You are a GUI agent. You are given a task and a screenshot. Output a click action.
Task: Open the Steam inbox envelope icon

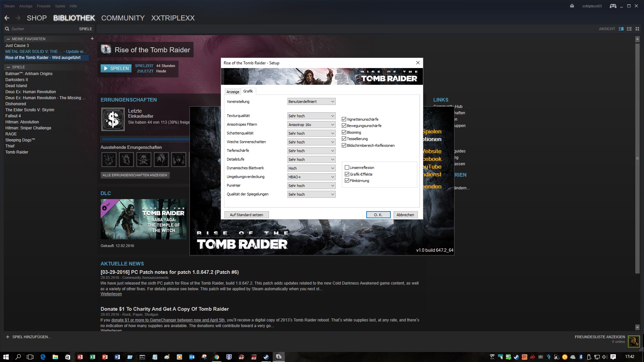pyautogui.click(x=572, y=6)
